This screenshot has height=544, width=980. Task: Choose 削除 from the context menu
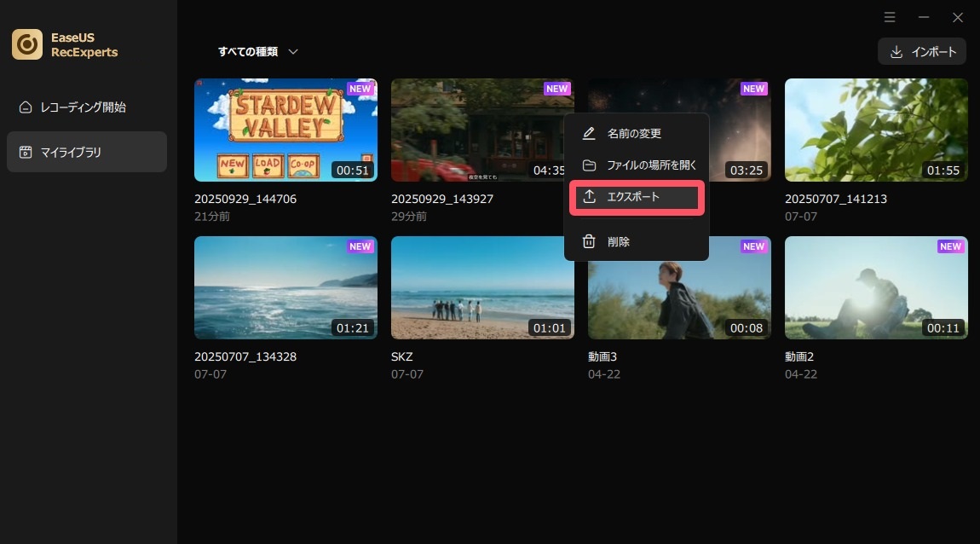[619, 242]
